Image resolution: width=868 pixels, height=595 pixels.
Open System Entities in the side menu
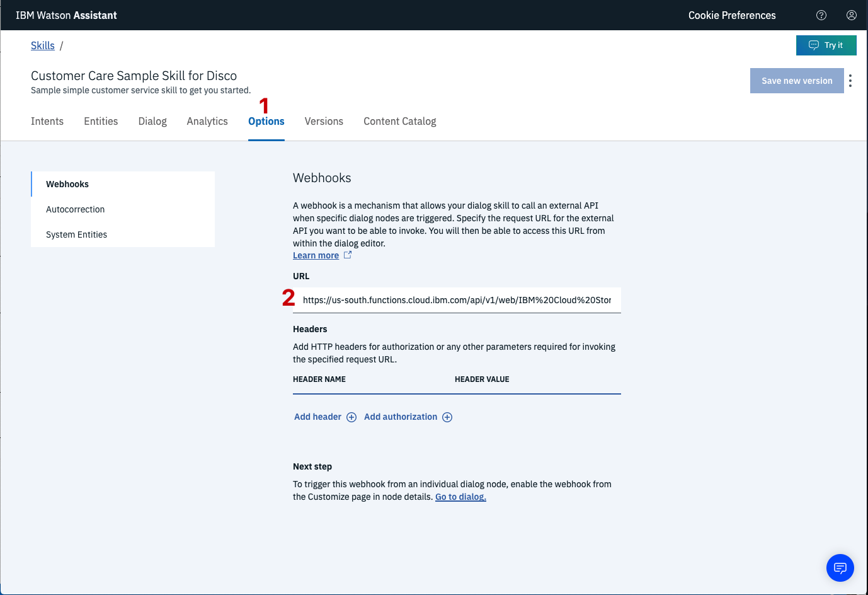tap(123, 234)
